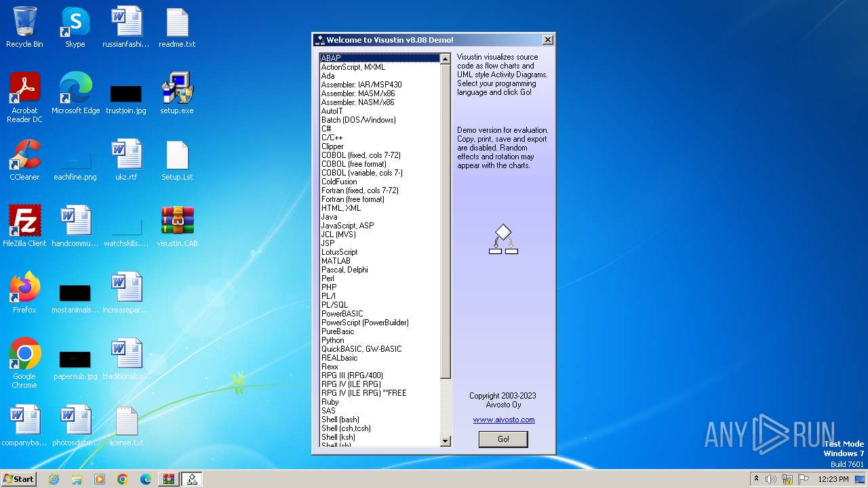Open the Google Chrome desktop shortcut
Image resolution: width=868 pixels, height=488 pixels.
click(x=24, y=363)
